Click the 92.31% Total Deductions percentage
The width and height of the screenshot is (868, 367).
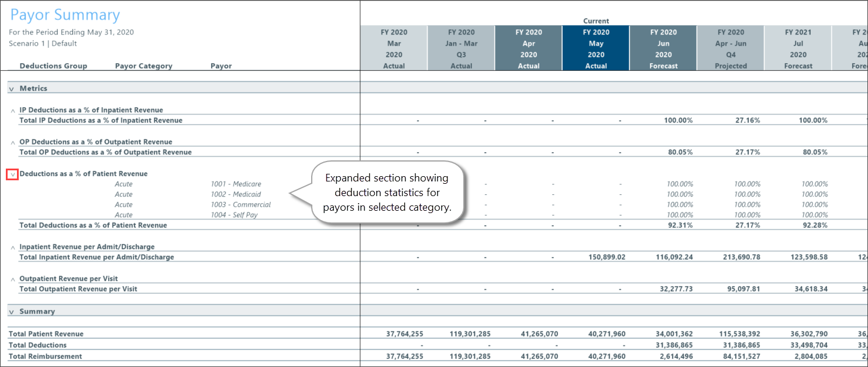pyautogui.click(x=680, y=225)
